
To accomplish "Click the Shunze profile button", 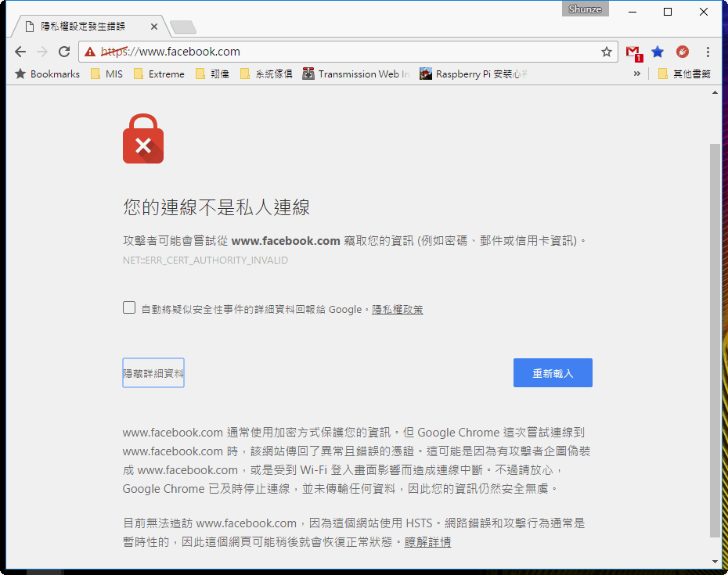I will point(585,9).
